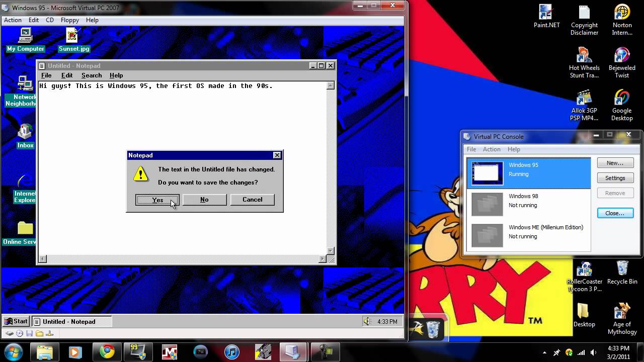Launch Age of Mythology shortcut
Screen dimensions: 644x362
622,319
